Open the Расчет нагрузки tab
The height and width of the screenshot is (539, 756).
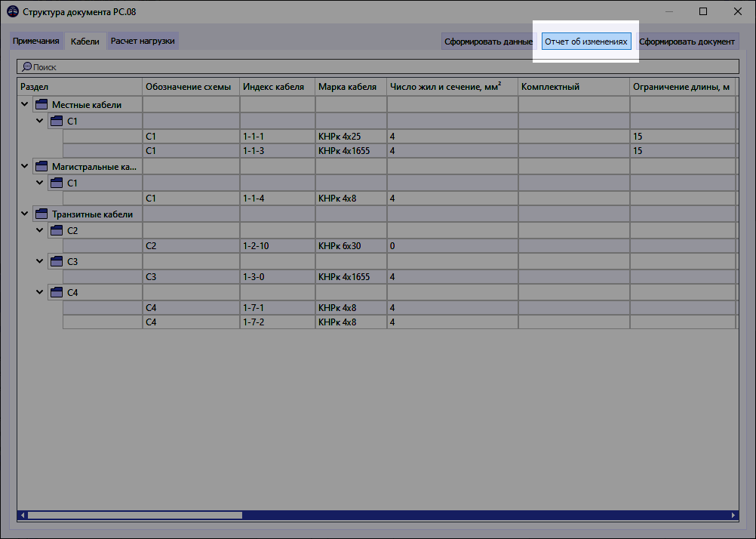[x=143, y=42]
